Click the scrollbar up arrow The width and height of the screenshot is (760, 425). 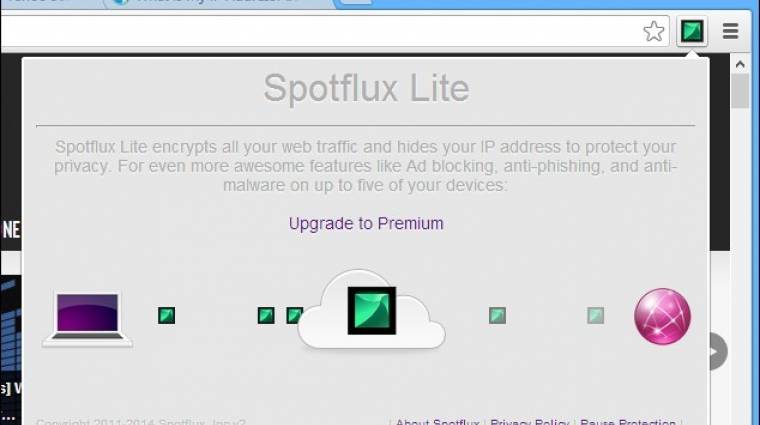click(740, 64)
